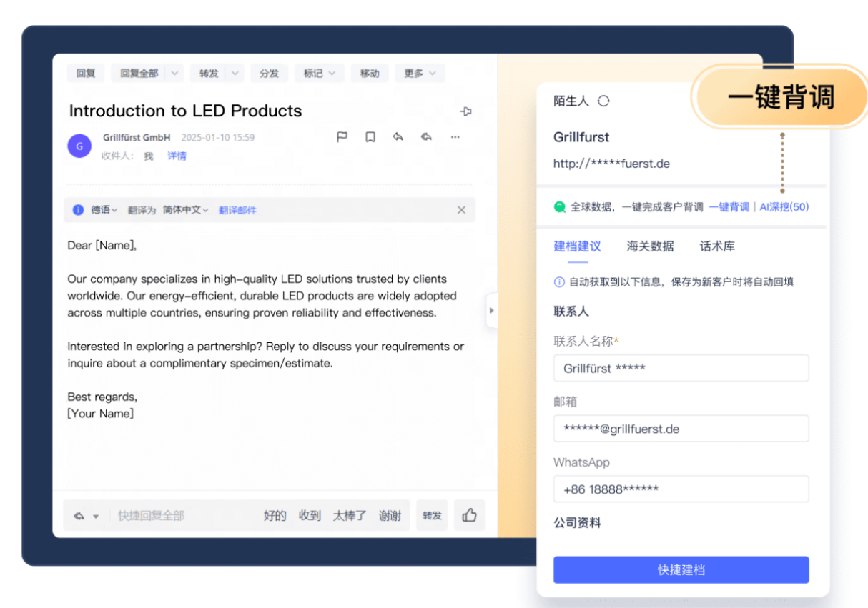
Task: Click the AI深挖(50) link
Action: tap(784, 207)
